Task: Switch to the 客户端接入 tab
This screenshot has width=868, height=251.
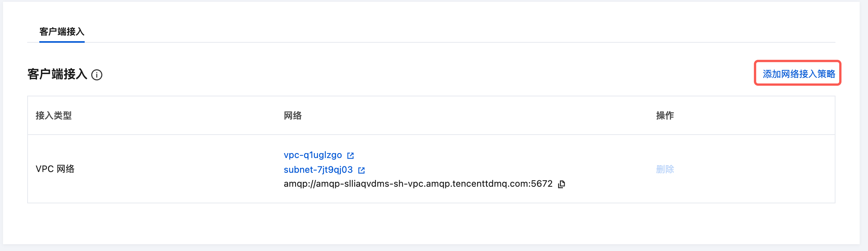Action: pos(62,32)
